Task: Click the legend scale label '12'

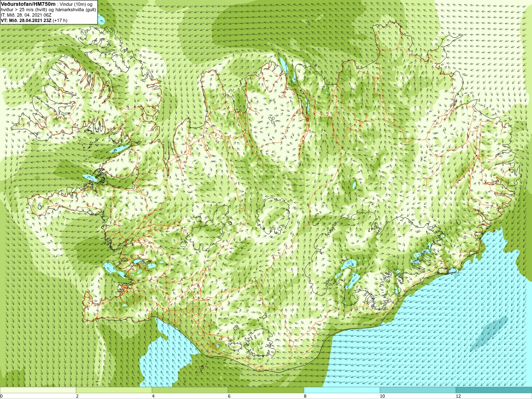Action: 458,396
